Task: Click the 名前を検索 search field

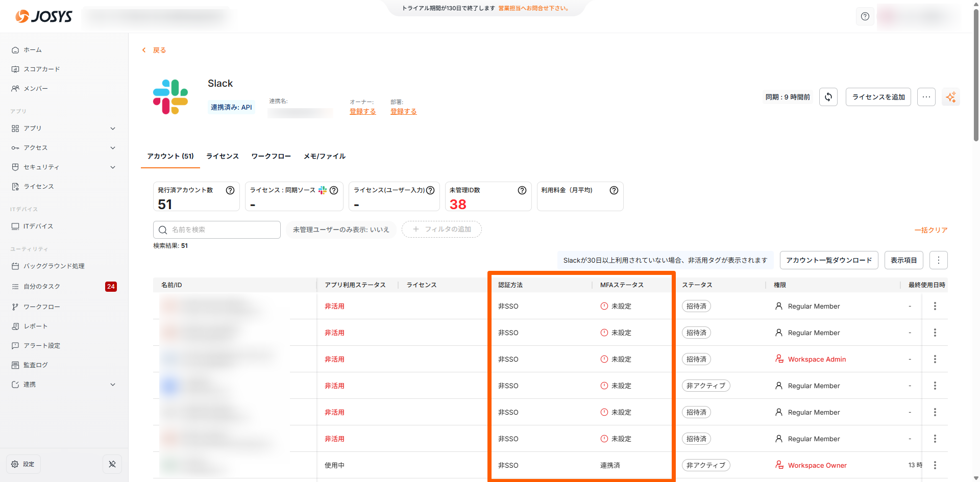Action: tap(217, 230)
